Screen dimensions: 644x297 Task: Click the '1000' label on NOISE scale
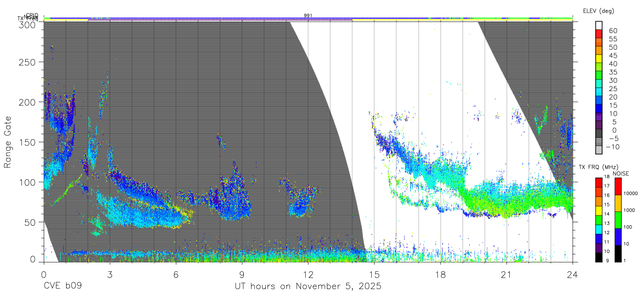point(630,211)
